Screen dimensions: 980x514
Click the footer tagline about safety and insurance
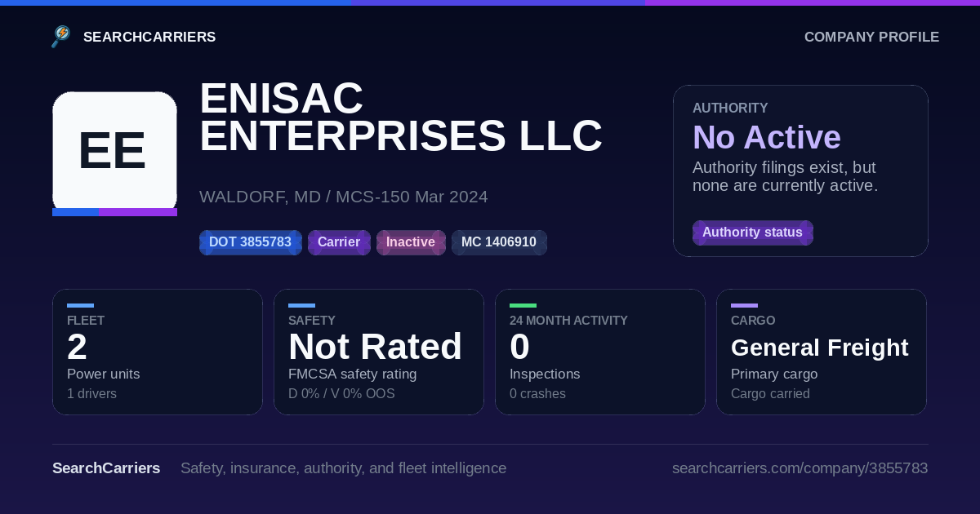(343, 468)
